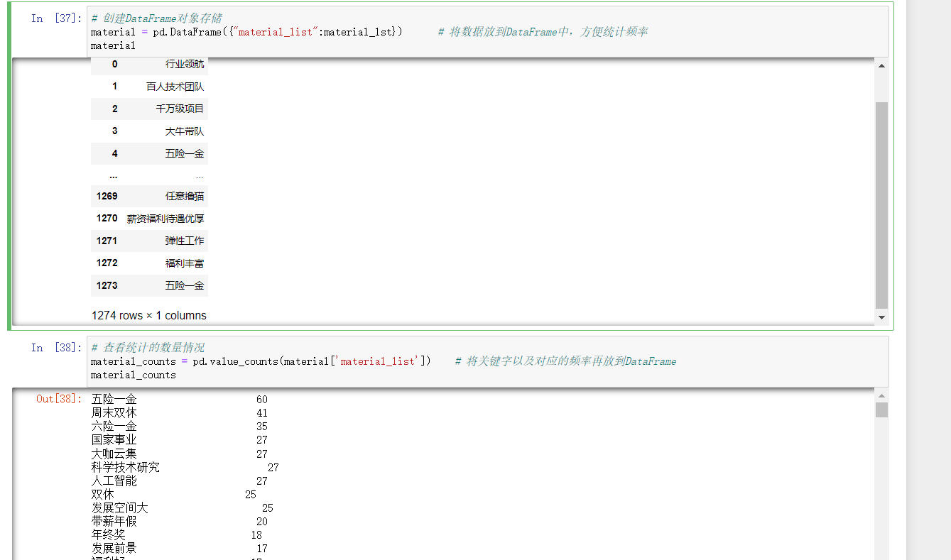Select the In [38] prompt label
This screenshot has height=560, width=951.
tap(57, 348)
